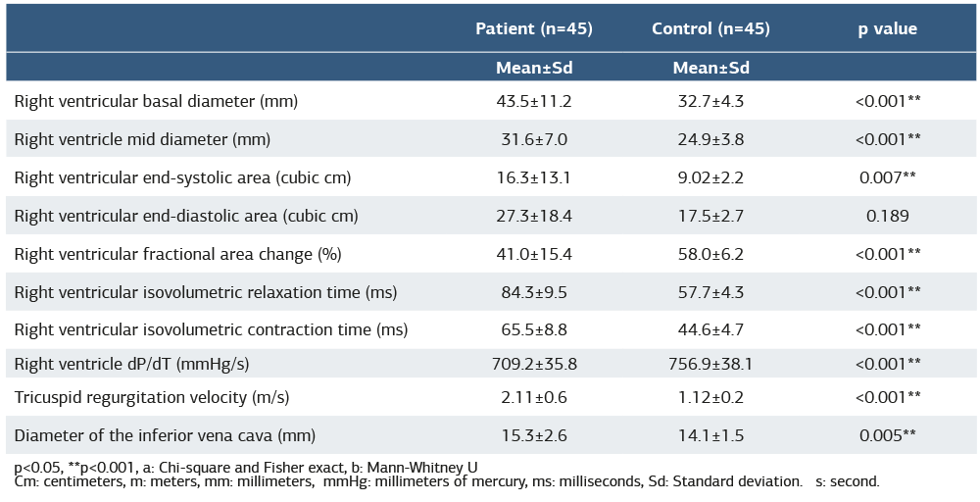The height and width of the screenshot is (502, 980).
Task: Click control value 32.7±4.3 for basal diameter
Action: pyautogui.click(x=710, y=101)
